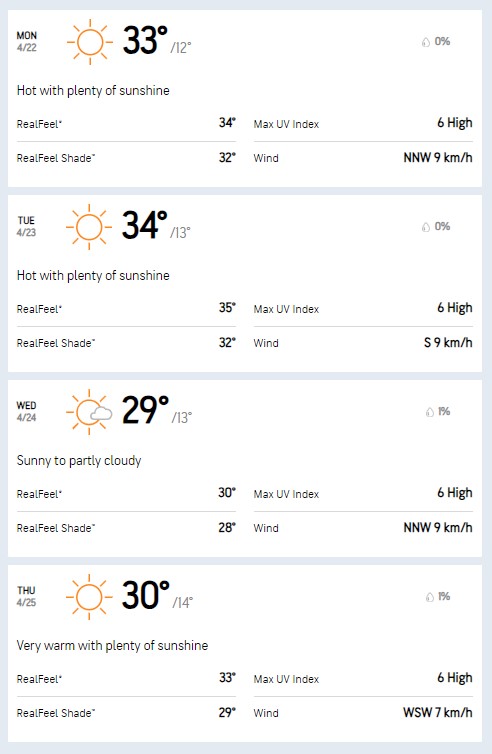Click the partly cloudy icon for Wednesday

pos(89,412)
